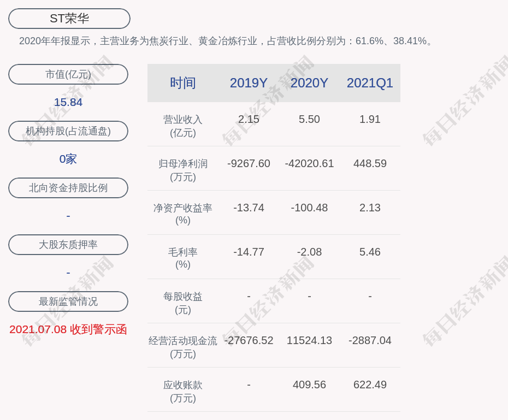This screenshot has width=508, height=420.
Task: Click the 机构持股(占流通盘) label pill
Action: (68, 131)
